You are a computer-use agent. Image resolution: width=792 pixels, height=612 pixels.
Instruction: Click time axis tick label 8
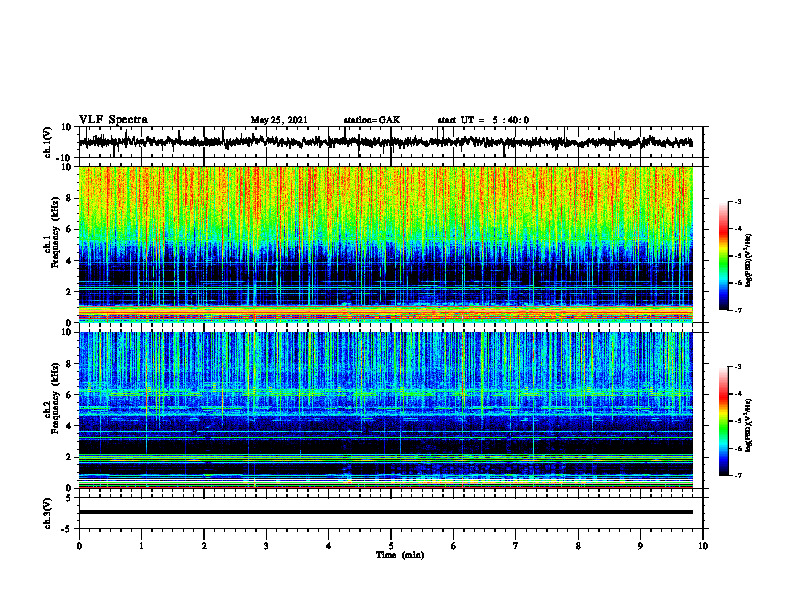[x=578, y=546]
